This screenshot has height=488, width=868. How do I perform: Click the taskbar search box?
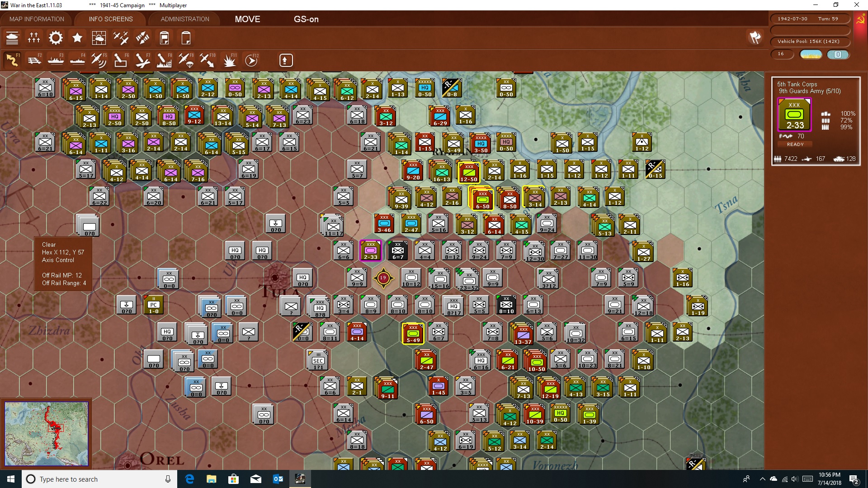99,479
